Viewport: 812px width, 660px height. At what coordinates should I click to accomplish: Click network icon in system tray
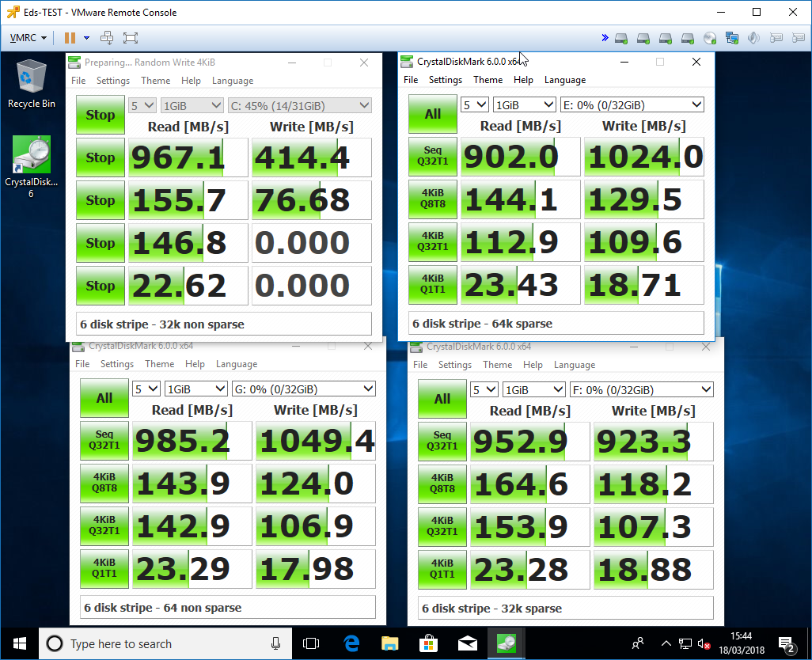[x=685, y=643]
